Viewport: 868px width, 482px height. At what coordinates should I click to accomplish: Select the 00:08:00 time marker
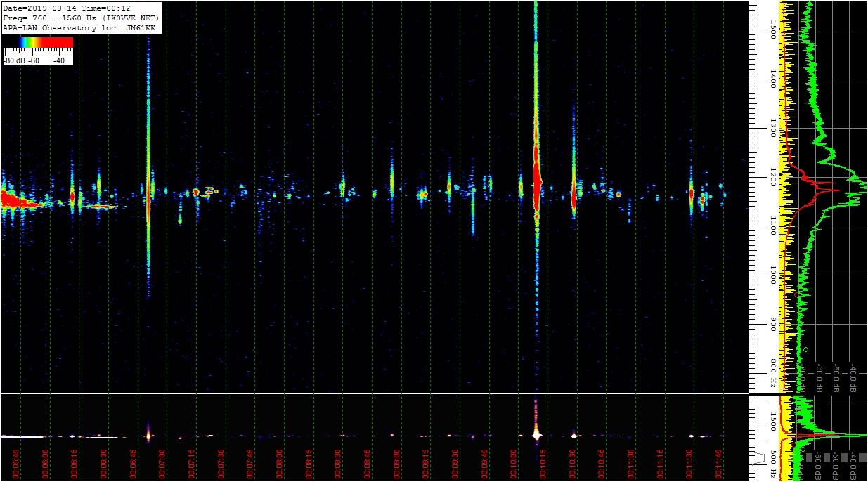(x=280, y=464)
